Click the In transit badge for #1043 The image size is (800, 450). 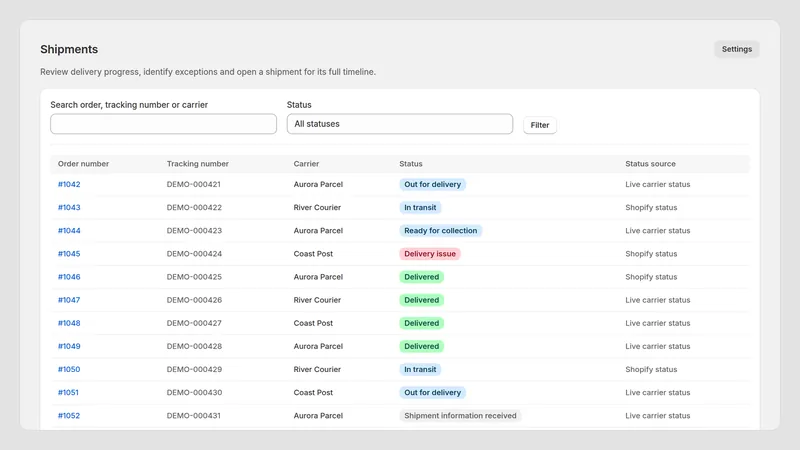[x=420, y=208]
